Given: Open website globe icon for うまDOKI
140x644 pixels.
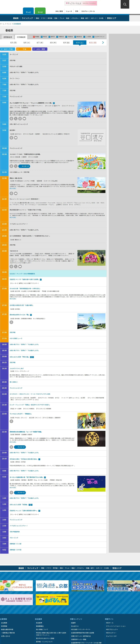Looking at the screenshot, I should [x=11, y=267].
